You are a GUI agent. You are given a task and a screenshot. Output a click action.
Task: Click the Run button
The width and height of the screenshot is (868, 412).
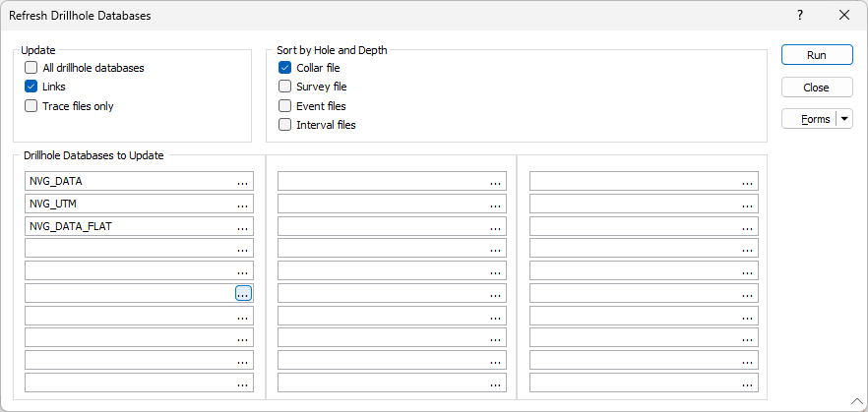(817, 55)
